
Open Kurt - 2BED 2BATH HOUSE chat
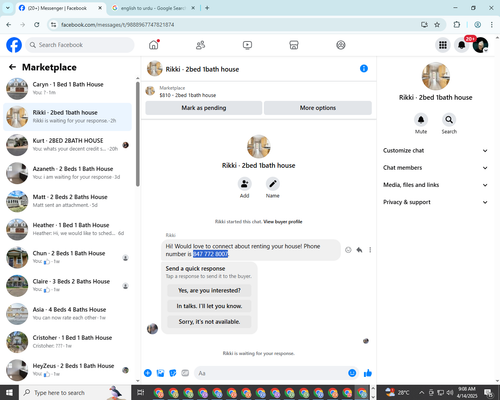pos(68,145)
